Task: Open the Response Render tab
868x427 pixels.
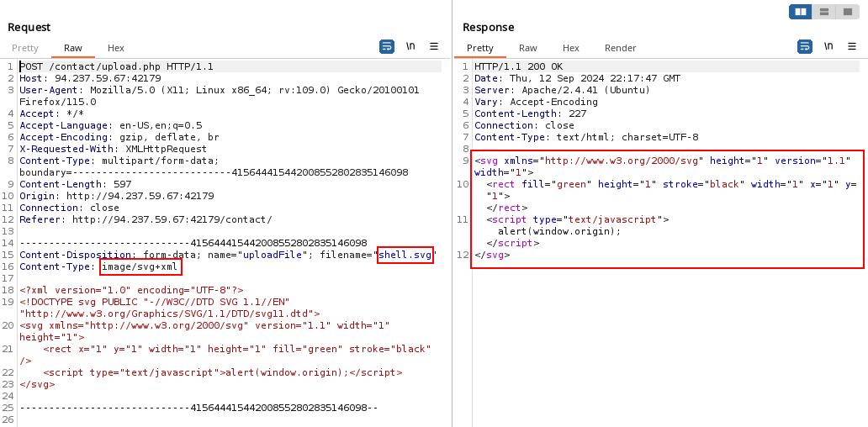Action: coord(620,48)
